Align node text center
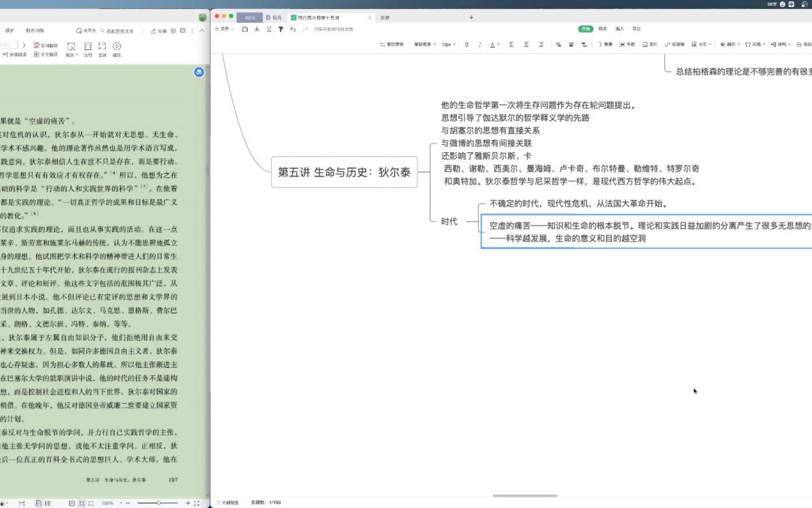Screen dimensions: 812x508 526,44
